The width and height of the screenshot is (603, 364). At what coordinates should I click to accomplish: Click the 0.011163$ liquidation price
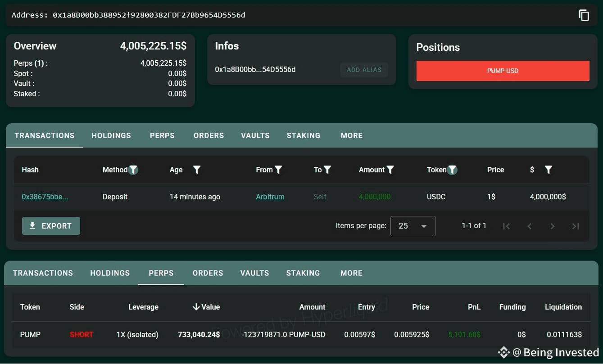[564, 334]
